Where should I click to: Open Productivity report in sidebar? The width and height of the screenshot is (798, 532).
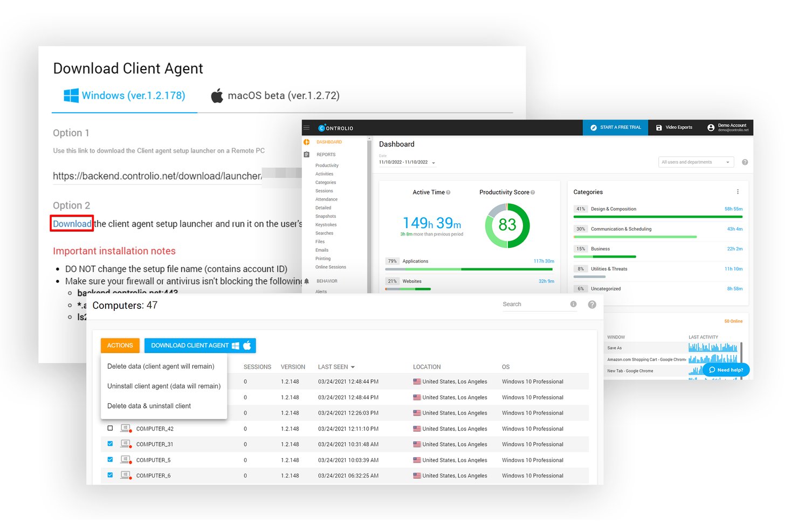[x=327, y=165]
